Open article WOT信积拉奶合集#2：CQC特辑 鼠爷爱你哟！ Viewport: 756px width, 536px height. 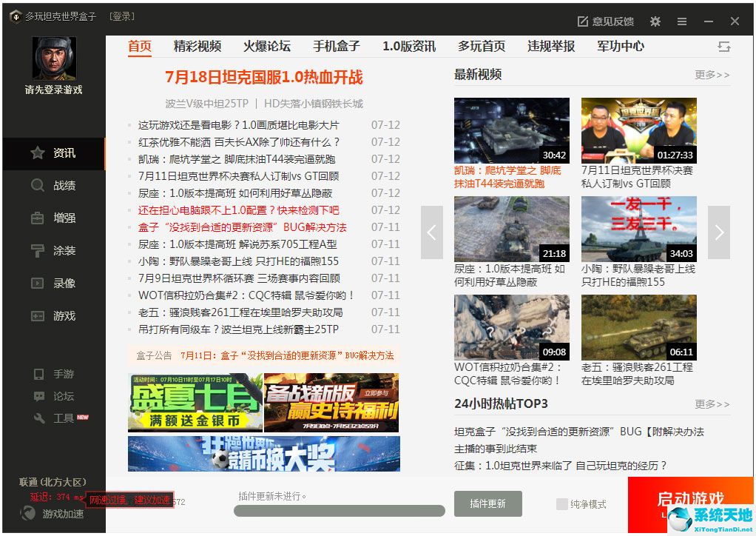coord(246,295)
